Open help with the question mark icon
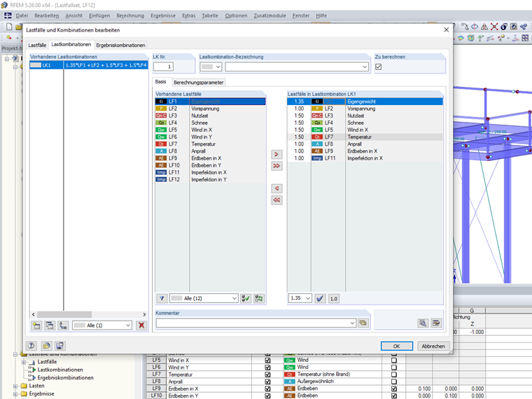 (x=31, y=346)
